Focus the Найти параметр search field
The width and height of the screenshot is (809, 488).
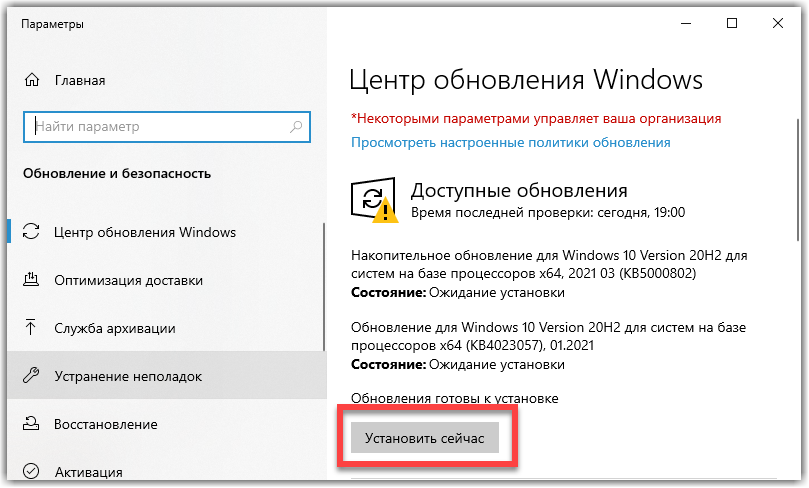click(x=160, y=127)
